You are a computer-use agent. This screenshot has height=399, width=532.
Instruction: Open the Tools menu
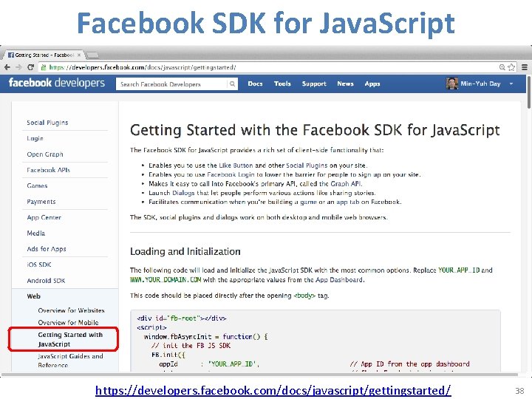[x=282, y=83]
